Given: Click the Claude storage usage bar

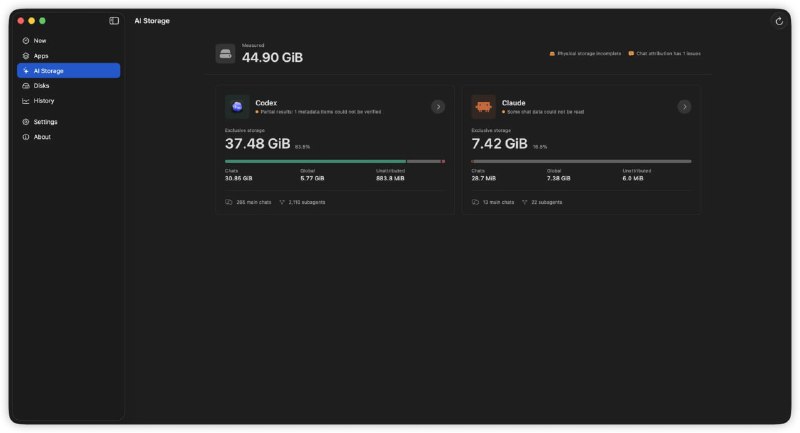Looking at the screenshot, I should coord(581,162).
